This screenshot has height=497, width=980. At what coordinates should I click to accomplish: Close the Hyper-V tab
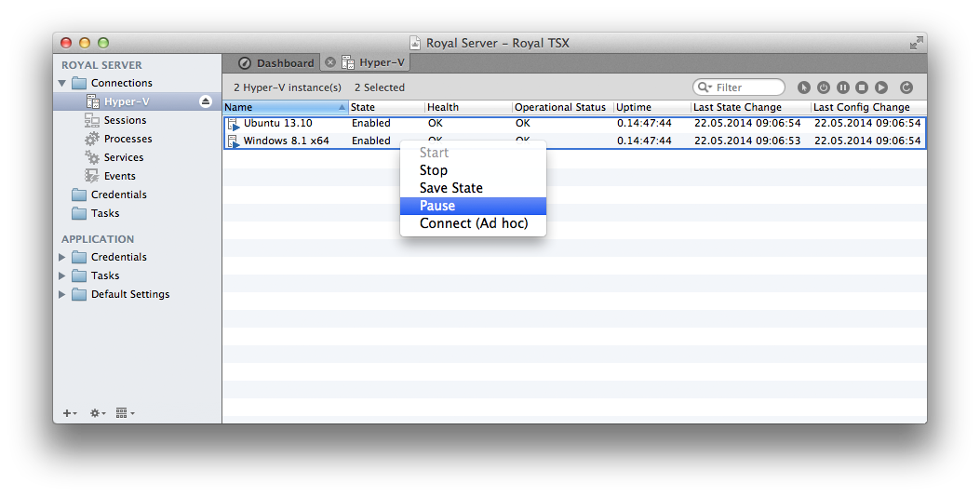click(x=330, y=62)
